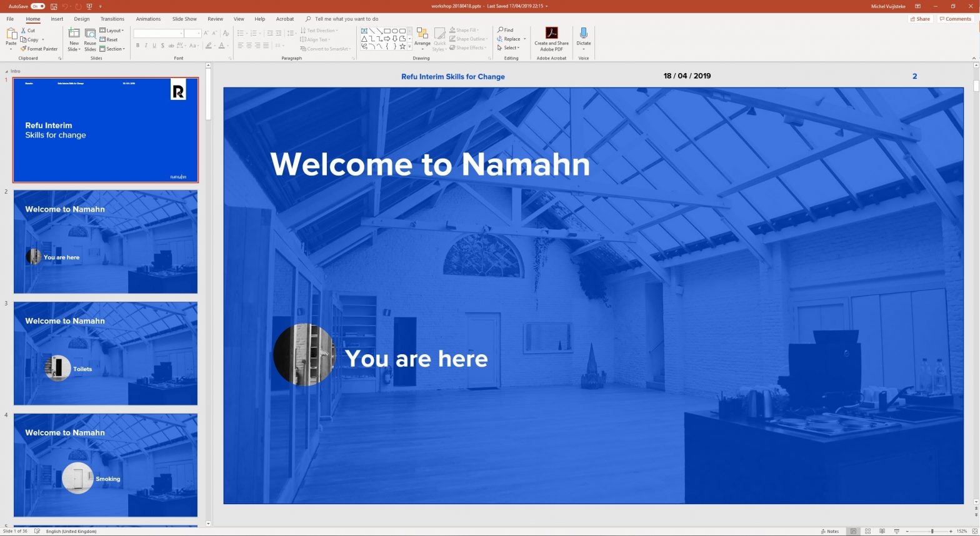Open the Layout dropdown
Viewport: 980px width, 536px height.
point(112,30)
